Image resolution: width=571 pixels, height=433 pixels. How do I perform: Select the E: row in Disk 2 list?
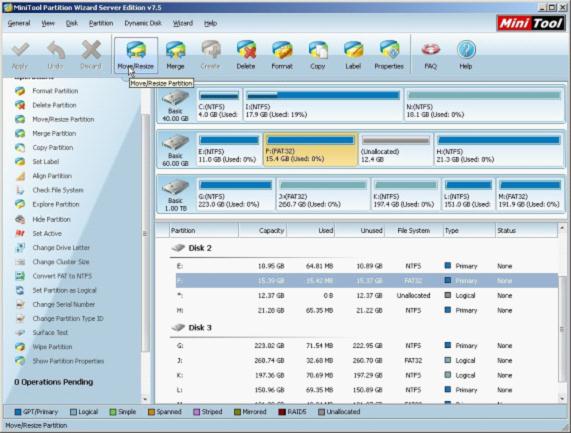tap(366, 266)
